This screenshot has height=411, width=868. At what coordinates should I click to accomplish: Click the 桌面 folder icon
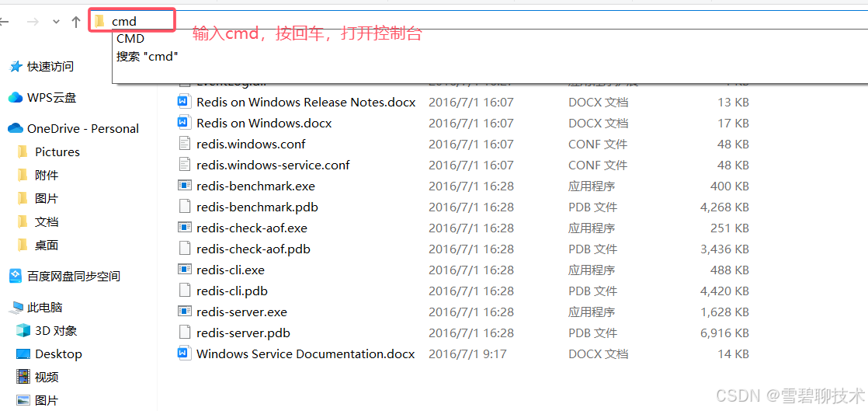[23, 245]
